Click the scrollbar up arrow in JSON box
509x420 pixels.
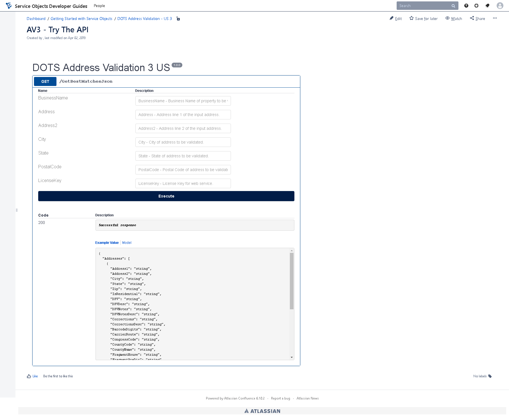[292, 251]
